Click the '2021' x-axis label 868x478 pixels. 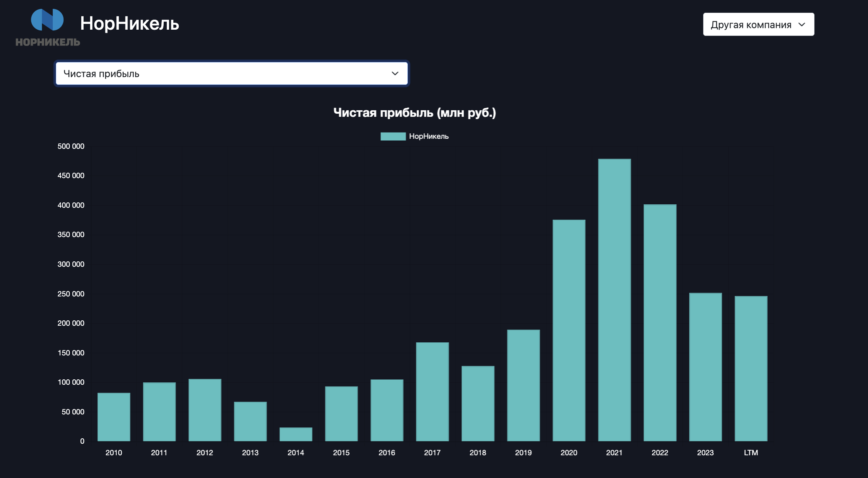tap(614, 453)
